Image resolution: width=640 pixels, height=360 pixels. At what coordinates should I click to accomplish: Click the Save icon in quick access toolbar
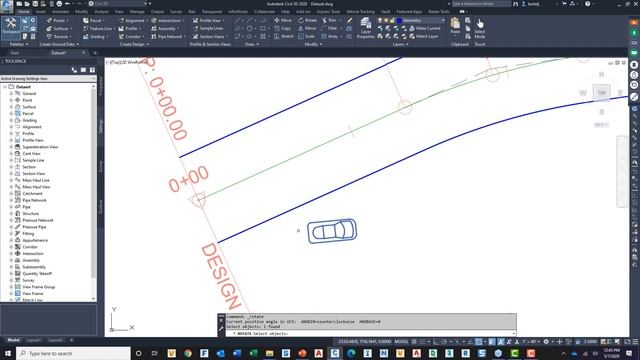pos(35,4)
